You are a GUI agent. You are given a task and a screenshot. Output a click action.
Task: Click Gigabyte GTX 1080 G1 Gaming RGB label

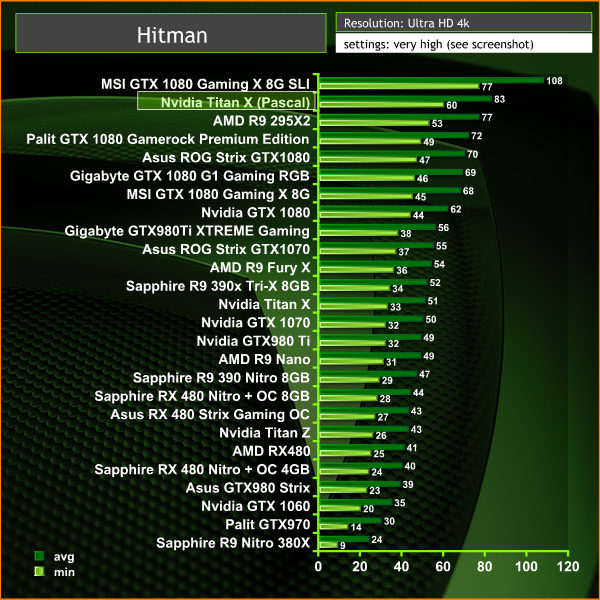189,176
